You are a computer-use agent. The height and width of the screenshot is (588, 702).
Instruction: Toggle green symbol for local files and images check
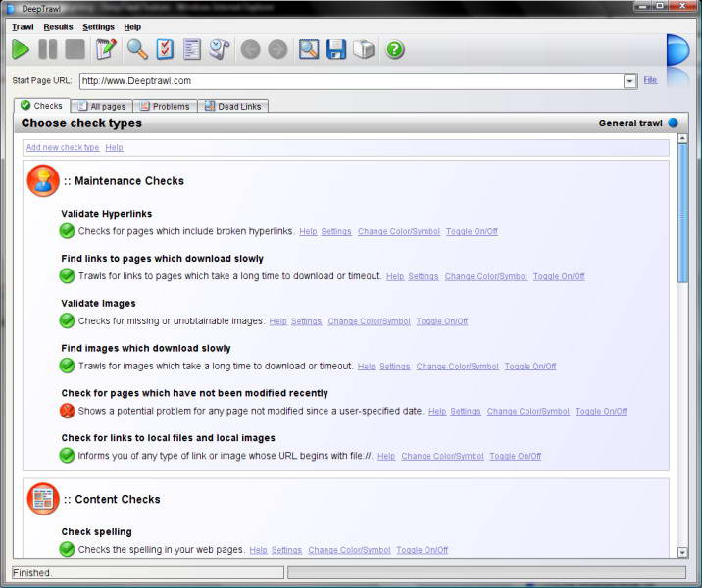(x=67, y=455)
